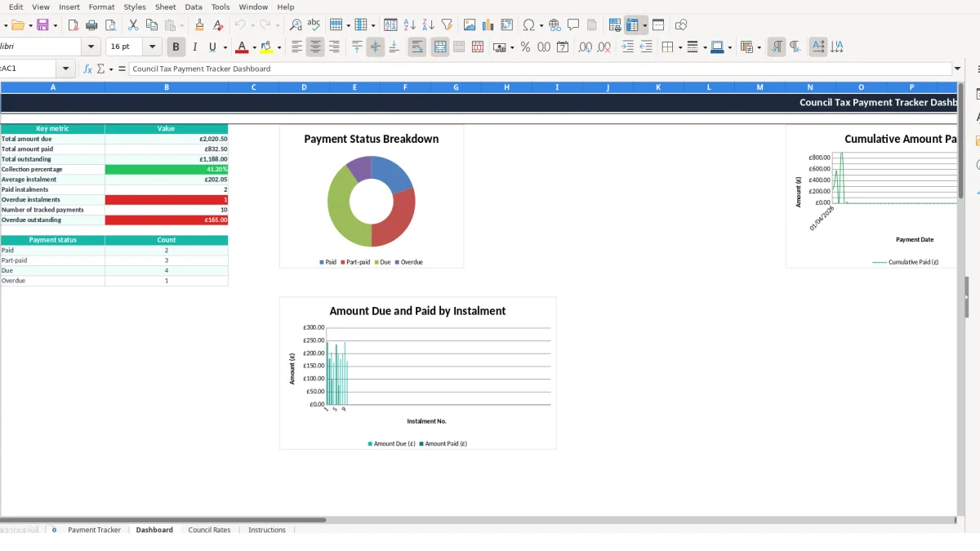Click the formula input line
980x551 pixels.
(x=541, y=69)
